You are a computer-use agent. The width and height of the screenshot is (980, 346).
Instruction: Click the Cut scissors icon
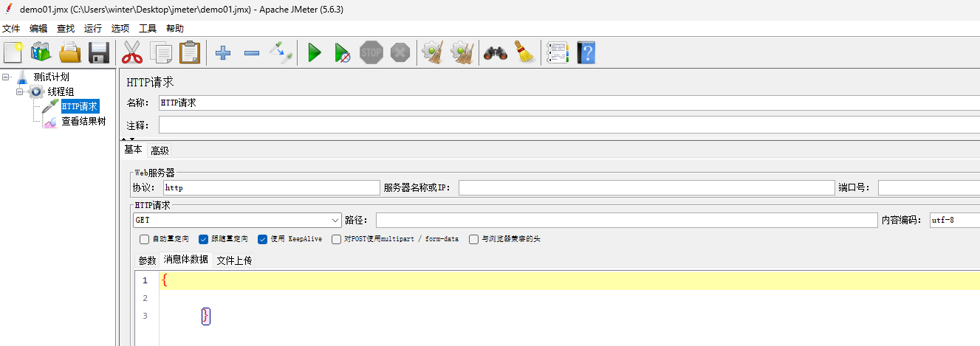tap(131, 52)
